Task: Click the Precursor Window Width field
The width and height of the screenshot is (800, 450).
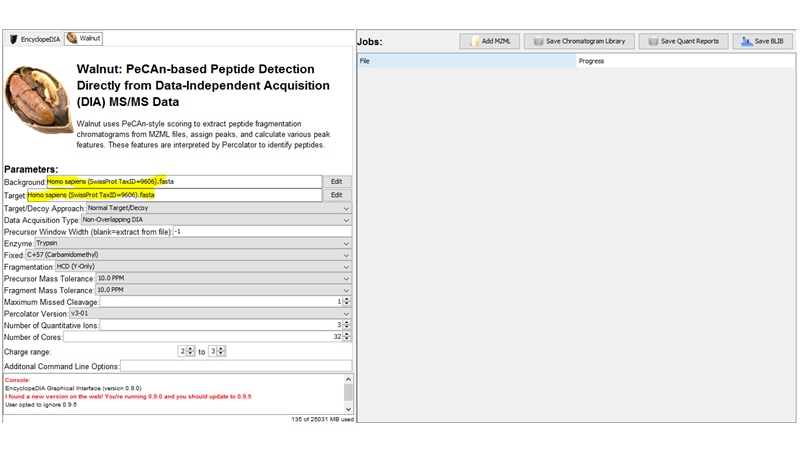Action: click(262, 232)
